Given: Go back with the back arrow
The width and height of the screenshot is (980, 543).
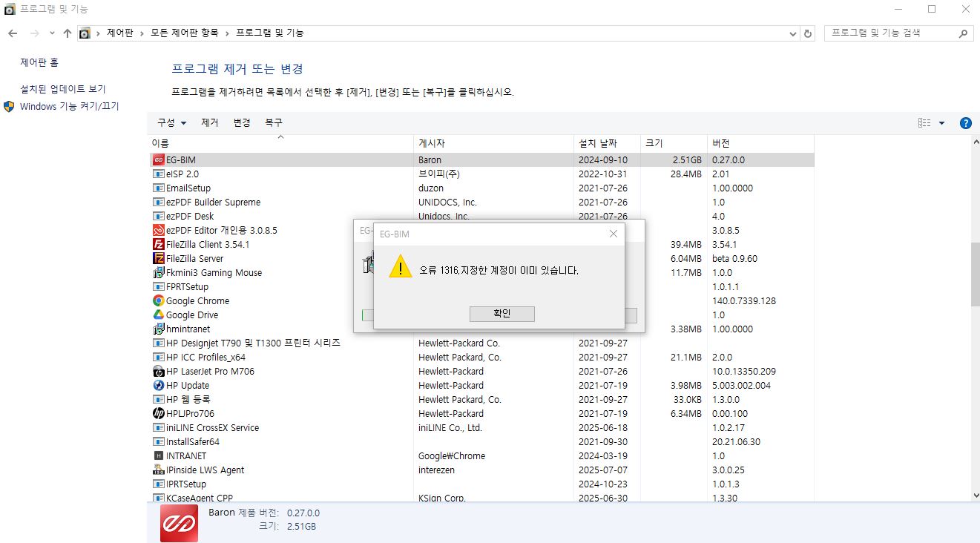Looking at the screenshot, I should click(13, 33).
